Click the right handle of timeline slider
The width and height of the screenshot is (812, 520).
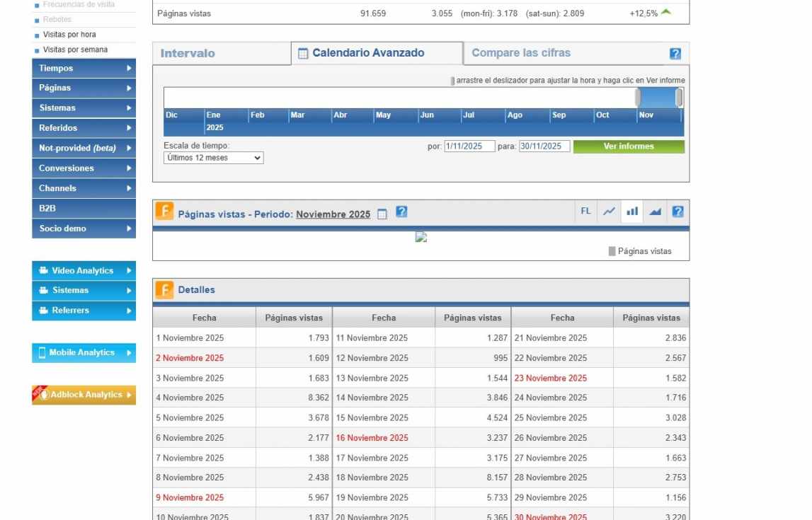click(679, 98)
